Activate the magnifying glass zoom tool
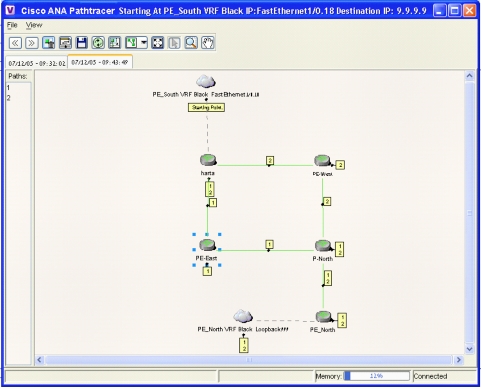This screenshot has width=482, height=389. pos(191,43)
